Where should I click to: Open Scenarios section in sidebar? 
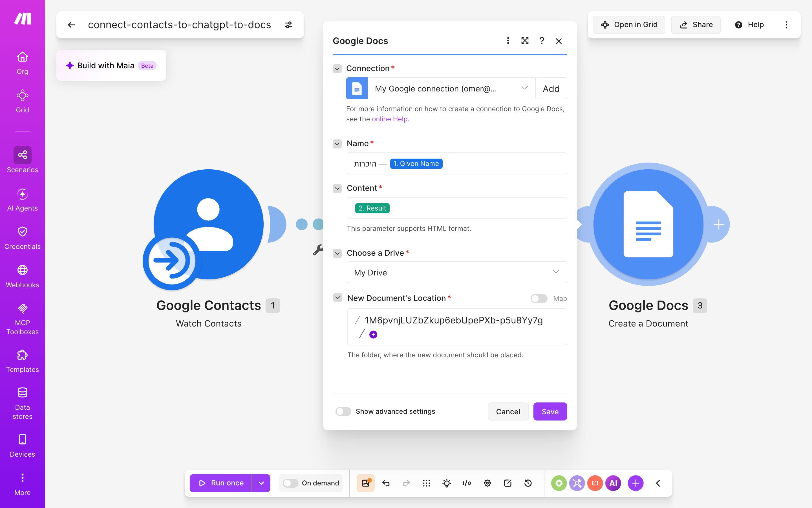click(23, 160)
